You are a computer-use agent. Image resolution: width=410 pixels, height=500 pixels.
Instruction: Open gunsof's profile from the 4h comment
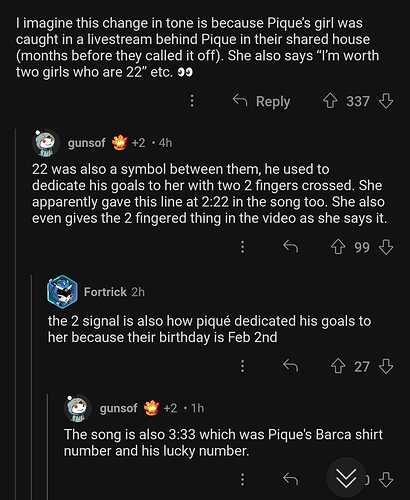coord(87,143)
